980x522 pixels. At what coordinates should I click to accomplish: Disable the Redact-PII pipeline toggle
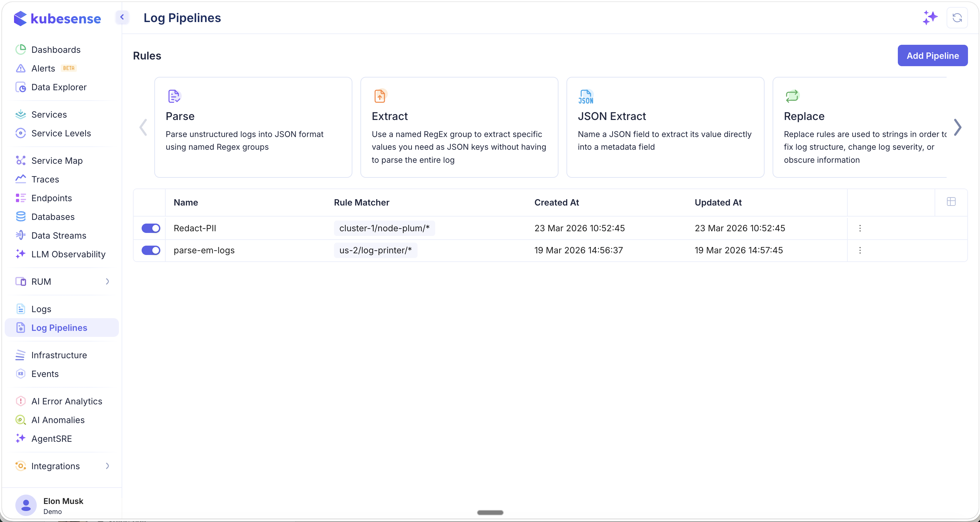pyautogui.click(x=151, y=228)
